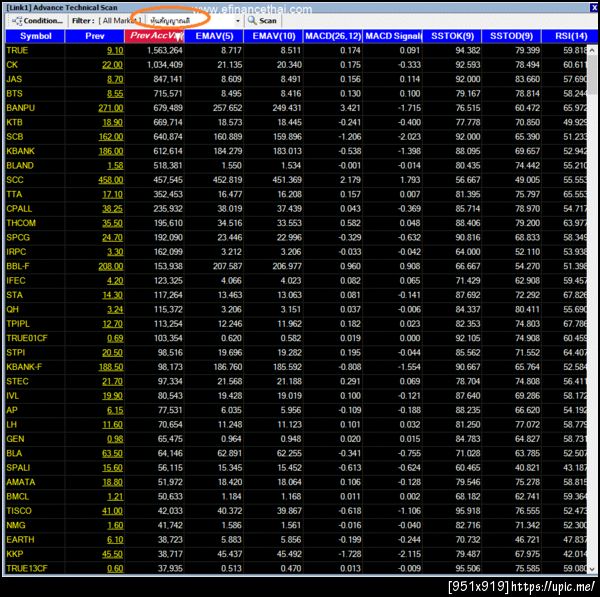Image resolution: width=600 pixels, height=597 pixels.
Task: Click the Condition tool icon
Action: (17, 21)
